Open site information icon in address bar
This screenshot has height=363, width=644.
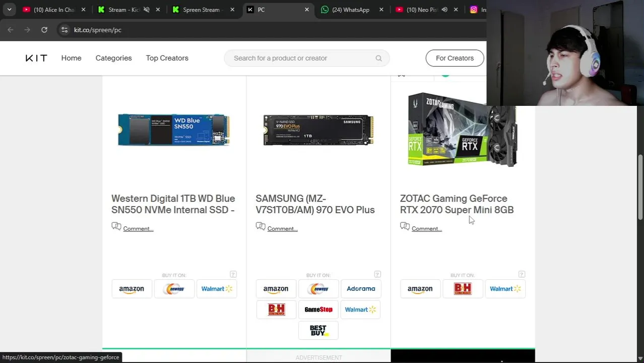(64, 30)
